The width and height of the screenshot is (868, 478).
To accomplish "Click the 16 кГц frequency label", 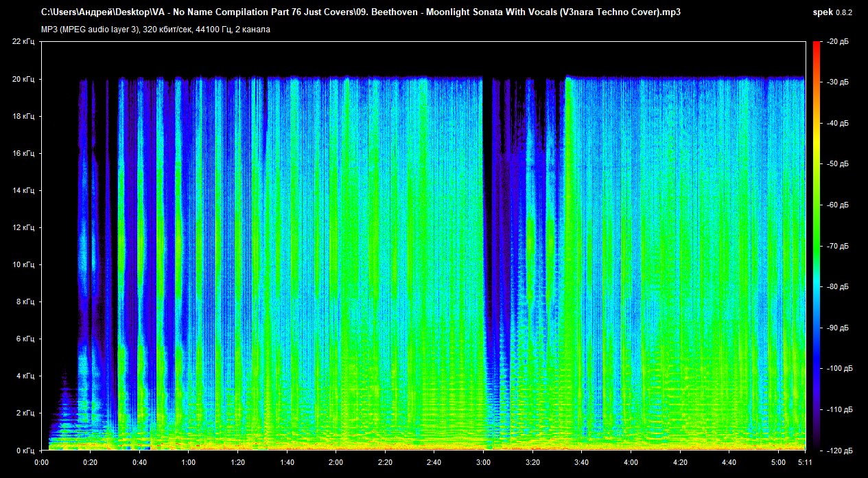I will pos(25,153).
